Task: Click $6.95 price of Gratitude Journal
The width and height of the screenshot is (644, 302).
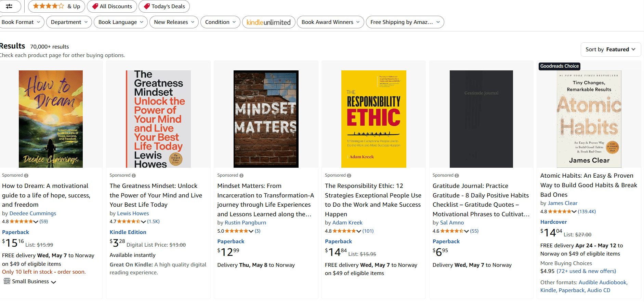Action: point(440,252)
